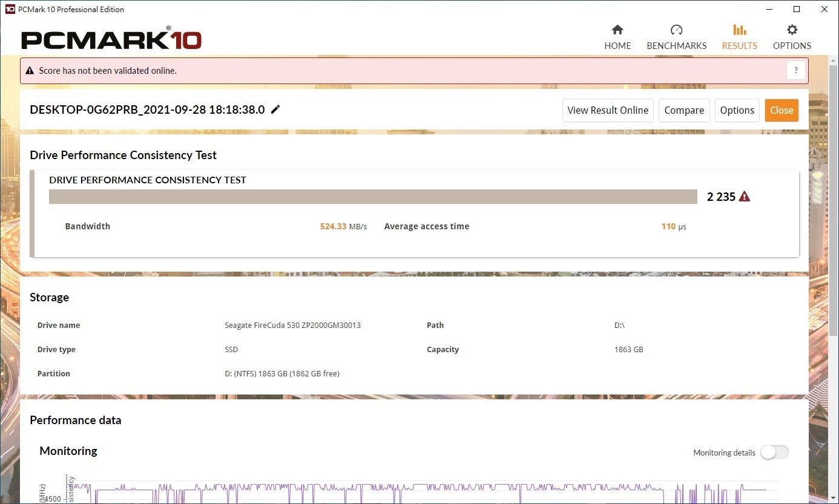
Task: Click the Drive Performance Consistency score bar
Action: pos(373,197)
